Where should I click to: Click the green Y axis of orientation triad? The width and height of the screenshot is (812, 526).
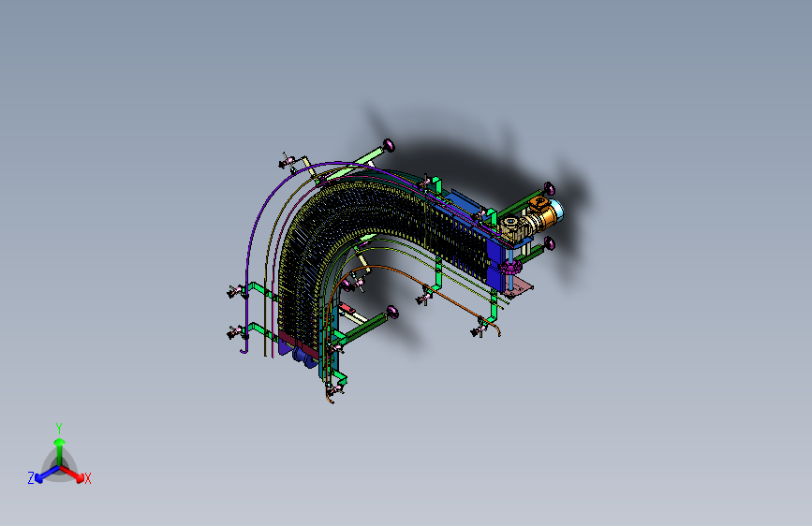click(x=60, y=452)
